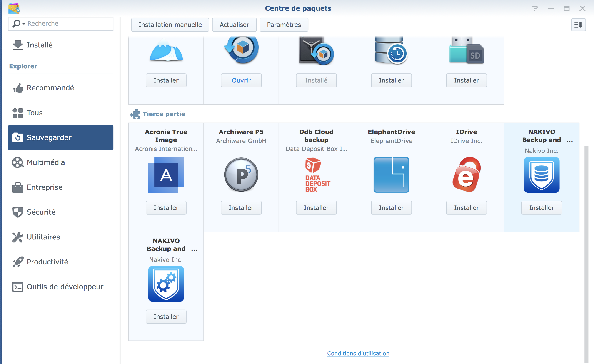Click the database time backup icon
This screenshot has height=364, width=594.
pyautogui.click(x=391, y=50)
